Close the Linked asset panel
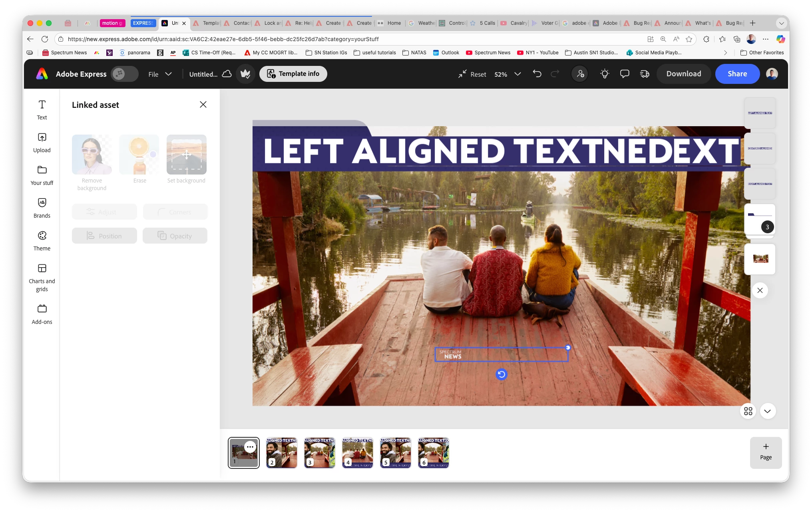The height and width of the screenshot is (512, 812). coord(203,105)
